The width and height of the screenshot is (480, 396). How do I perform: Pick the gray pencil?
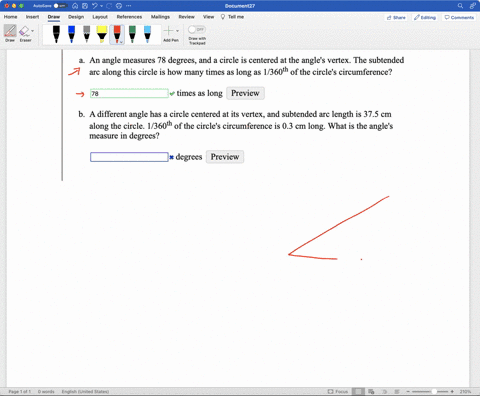pos(87,34)
